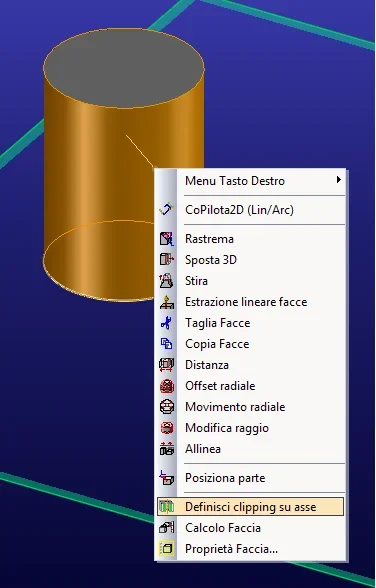Expand the Menu Tasto Destro submenu arrow
The image size is (376, 588).
(x=339, y=180)
